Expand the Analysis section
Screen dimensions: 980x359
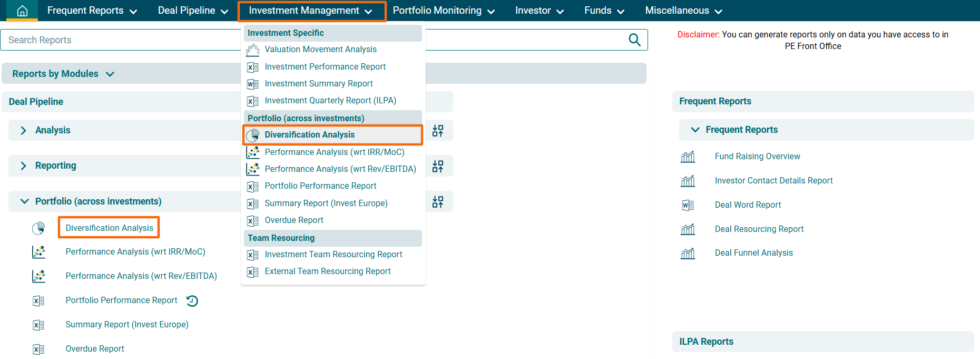tap(23, 130)
